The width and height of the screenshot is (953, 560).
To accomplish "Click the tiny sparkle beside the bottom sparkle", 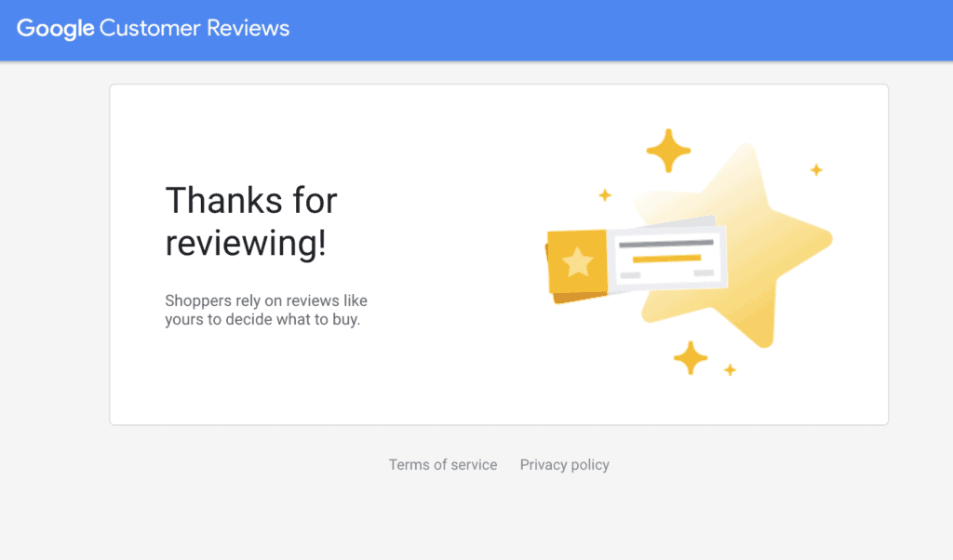I will (x=730, y=370).
